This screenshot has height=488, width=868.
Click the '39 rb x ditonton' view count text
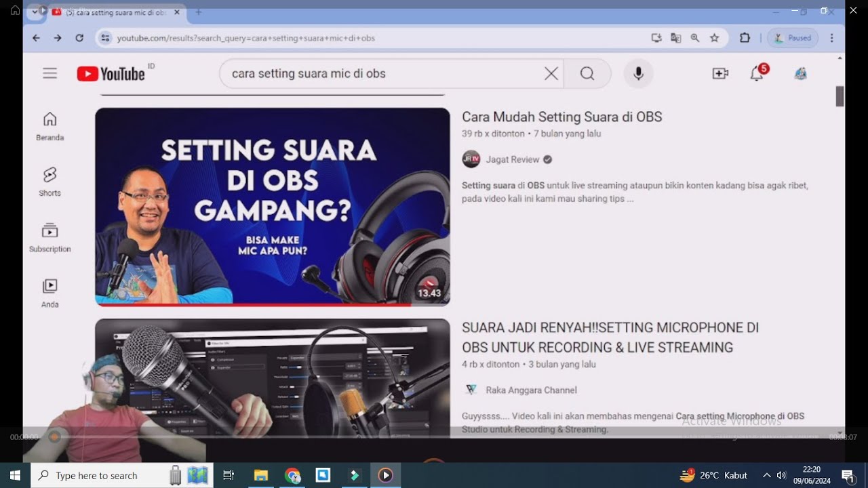[493, 134]
